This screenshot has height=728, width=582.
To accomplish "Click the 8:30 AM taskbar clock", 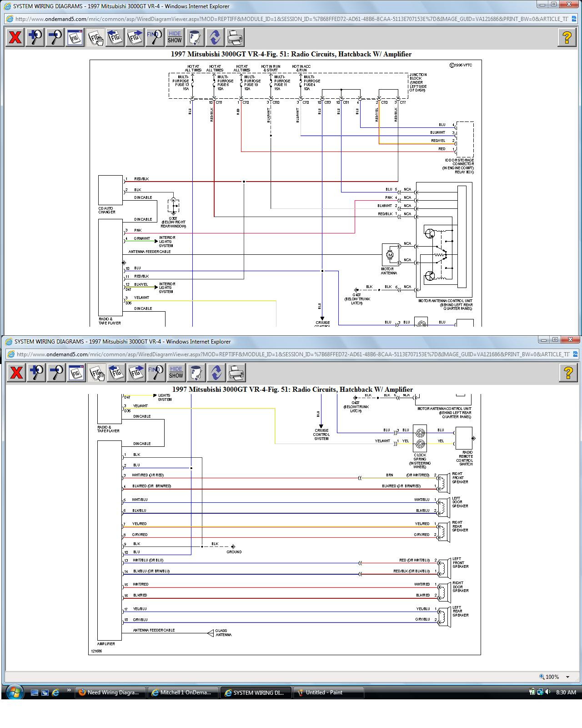I will 566,693.
